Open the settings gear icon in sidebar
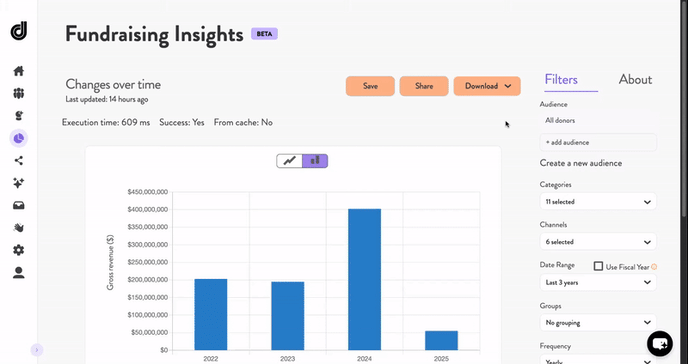 (18, 250)
